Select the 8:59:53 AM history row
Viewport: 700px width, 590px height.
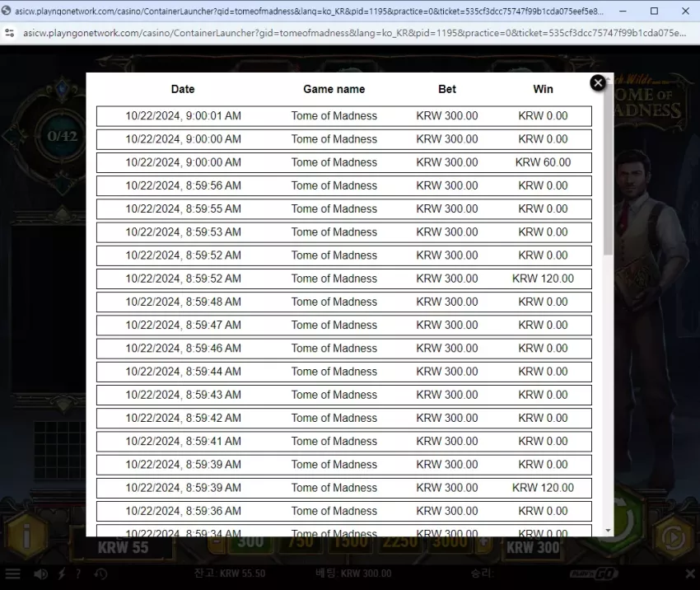(343, 232)
